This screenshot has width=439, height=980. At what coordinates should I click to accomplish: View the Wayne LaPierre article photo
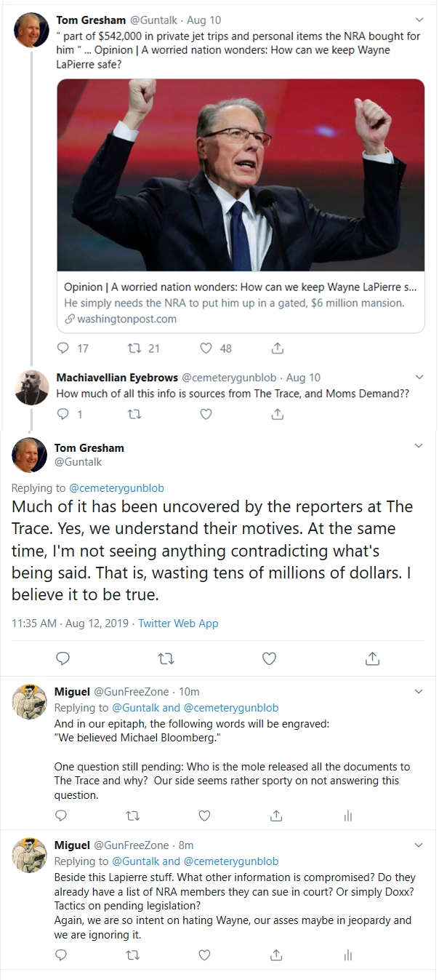[241, 175]
